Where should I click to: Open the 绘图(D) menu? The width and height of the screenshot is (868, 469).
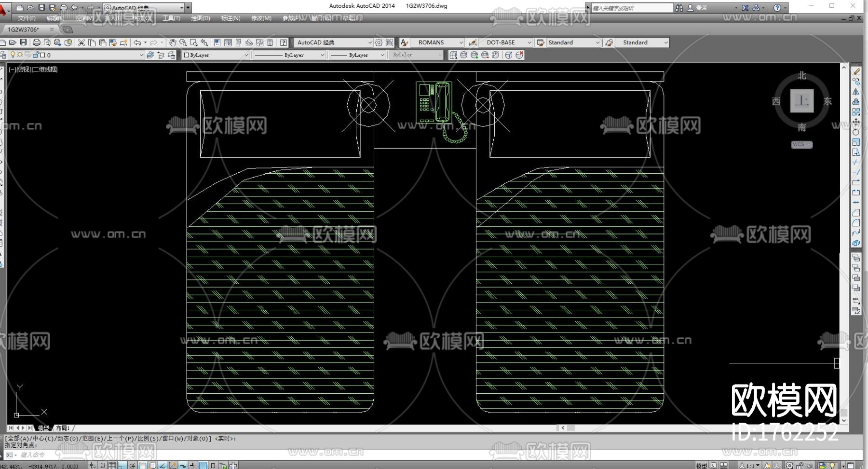(x=201, y=18)
